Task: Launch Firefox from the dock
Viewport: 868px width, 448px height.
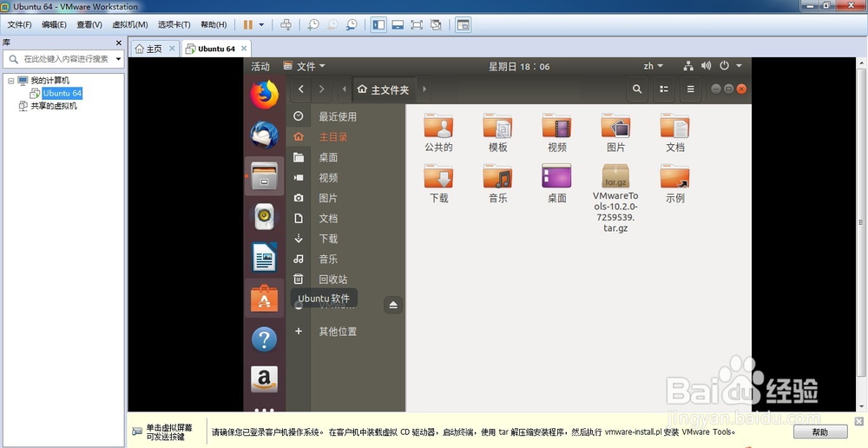Action: click(x=264, y=95)
